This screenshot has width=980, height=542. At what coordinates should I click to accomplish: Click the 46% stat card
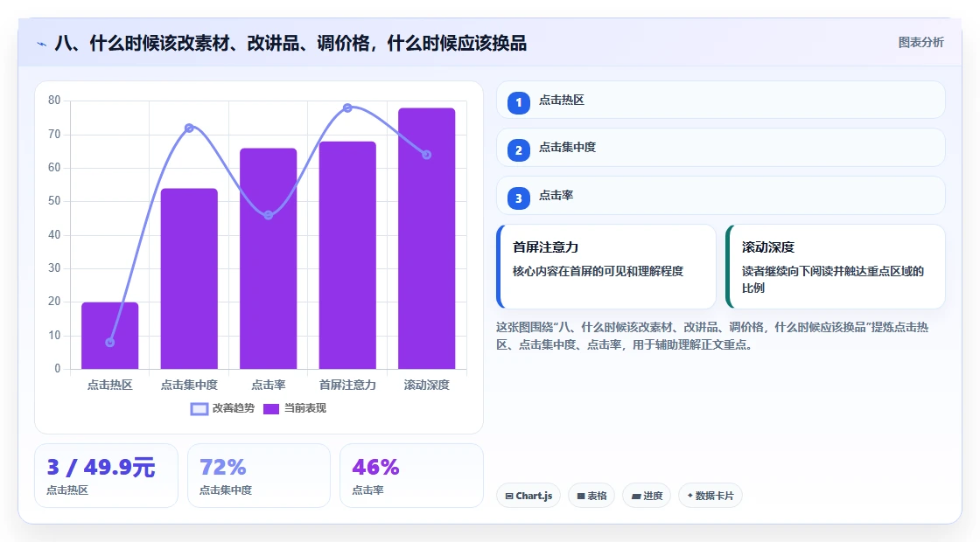click(x=411, y=476)
